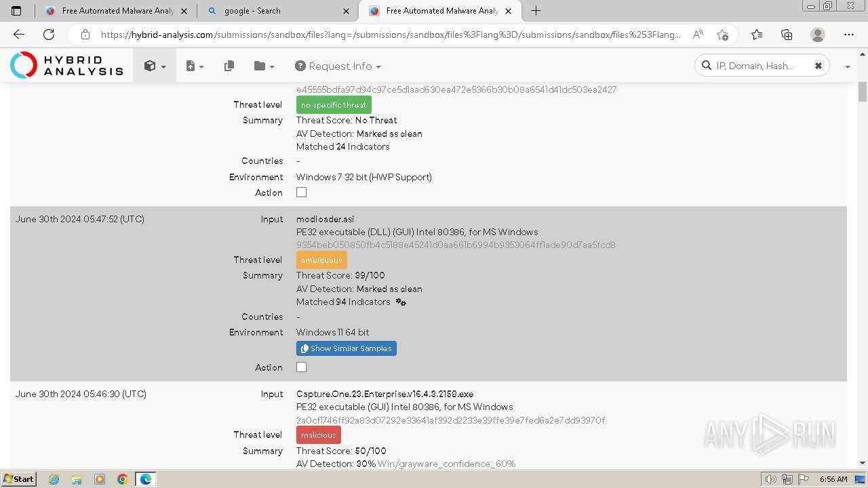
Task: Expand the search options arrow
Action: [847, 66]
